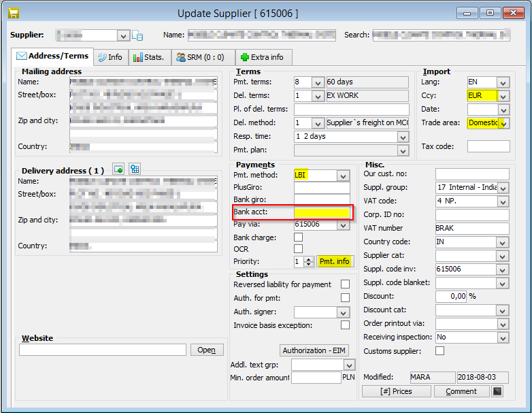
Task: Open the Extra info tab
Action: click(x=262, y=57)
